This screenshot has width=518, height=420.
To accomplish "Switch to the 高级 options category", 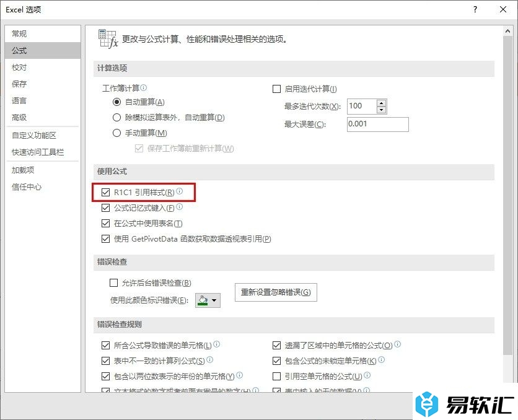I will pos(43,118).
